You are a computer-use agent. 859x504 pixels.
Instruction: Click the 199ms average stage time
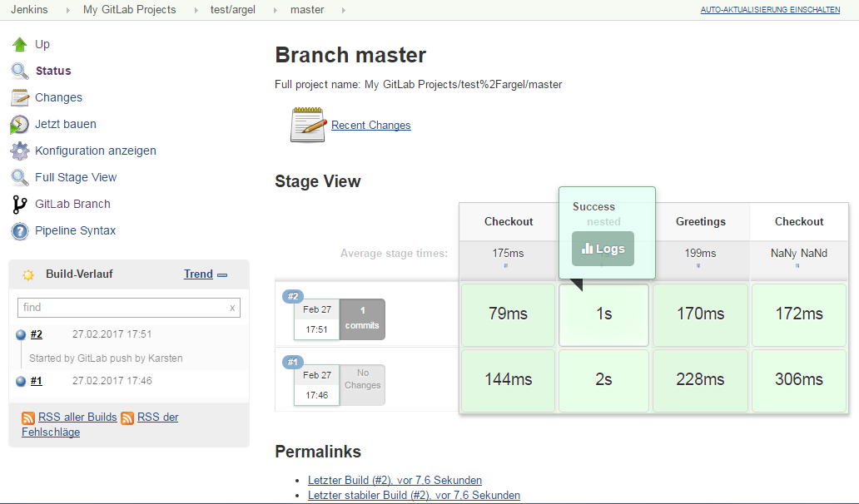[x=700, y=254]
